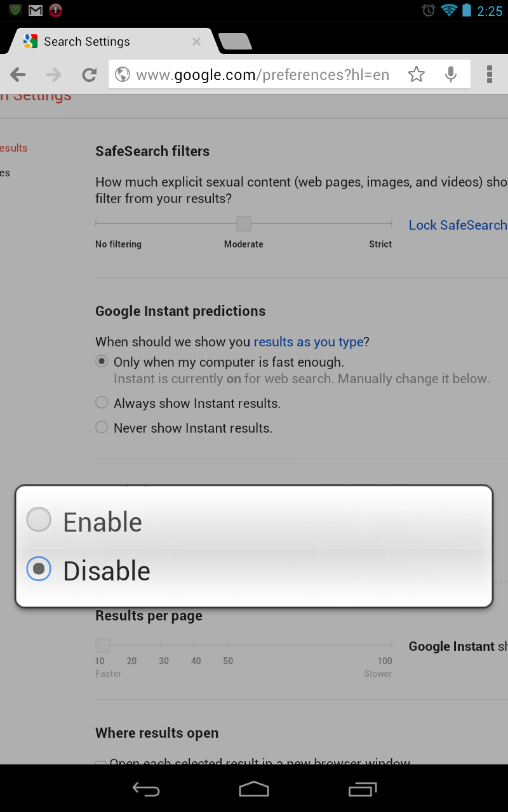Click the SafeSearch filter slider handle
Image resolution: width=508 pixels, height=812 pixels.
pyautogui.click(x=244, y=224)
